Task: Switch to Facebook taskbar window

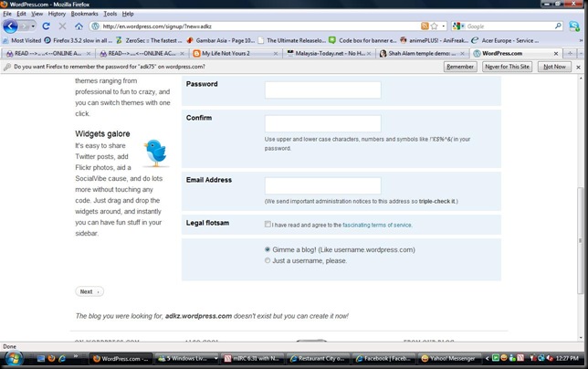Action: 384,359
